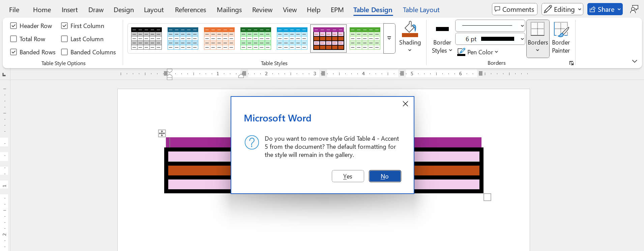Toggle the Banded Rows checkbox
644x251 pixels.
(x=13, y=52)
